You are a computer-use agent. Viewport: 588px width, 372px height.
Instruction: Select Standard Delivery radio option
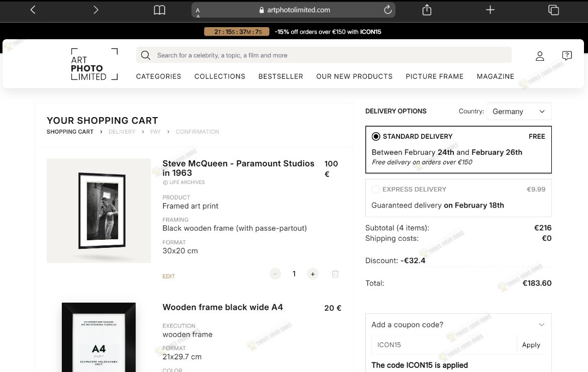click(x=376, y=137)
